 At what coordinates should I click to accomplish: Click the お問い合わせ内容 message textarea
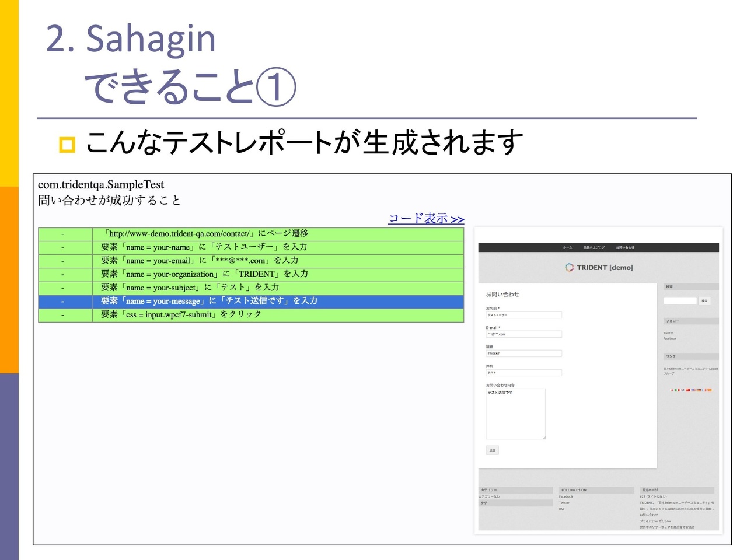[515, 414]
